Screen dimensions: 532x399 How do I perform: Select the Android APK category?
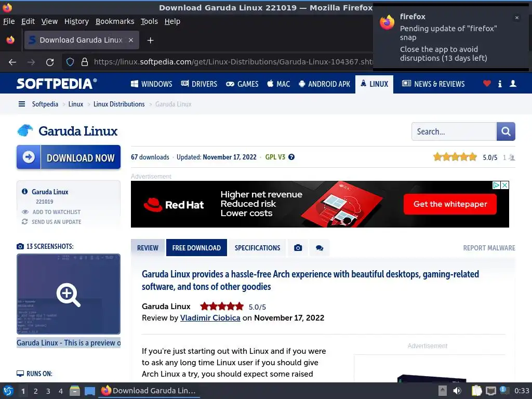coord(324,84)
